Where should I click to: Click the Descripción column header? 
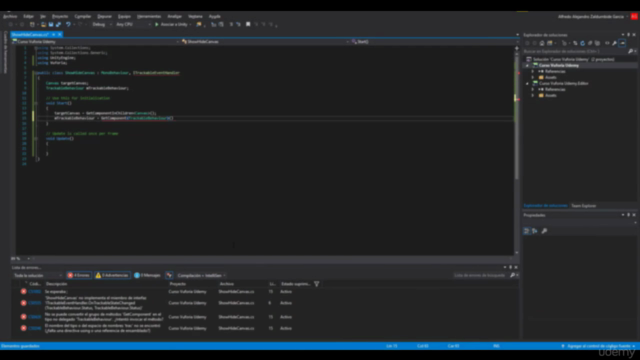pyautogui.click(x=57, y=284)
